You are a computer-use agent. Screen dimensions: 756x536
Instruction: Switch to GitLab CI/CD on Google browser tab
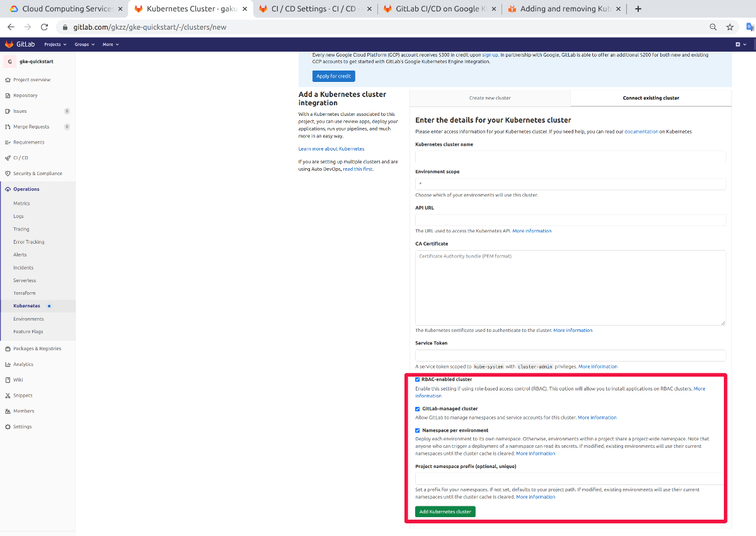pos(438,9)
